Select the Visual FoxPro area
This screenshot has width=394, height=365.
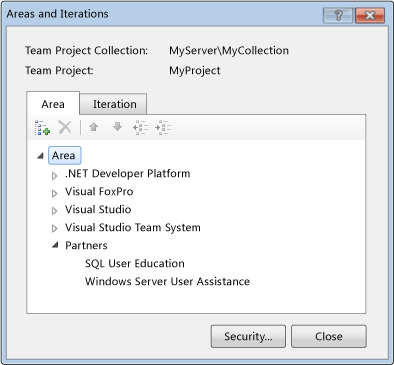(99, 192)
